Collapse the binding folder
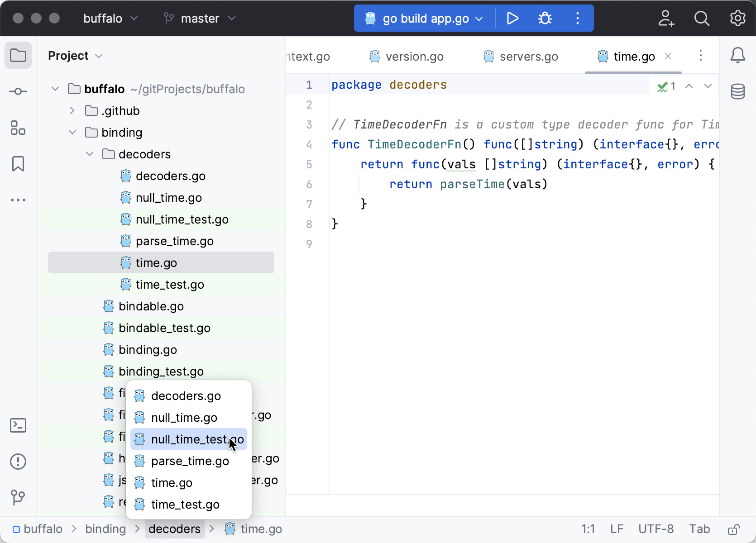Image resolution: width=756 pixels, height=543 pixels. 72,132
